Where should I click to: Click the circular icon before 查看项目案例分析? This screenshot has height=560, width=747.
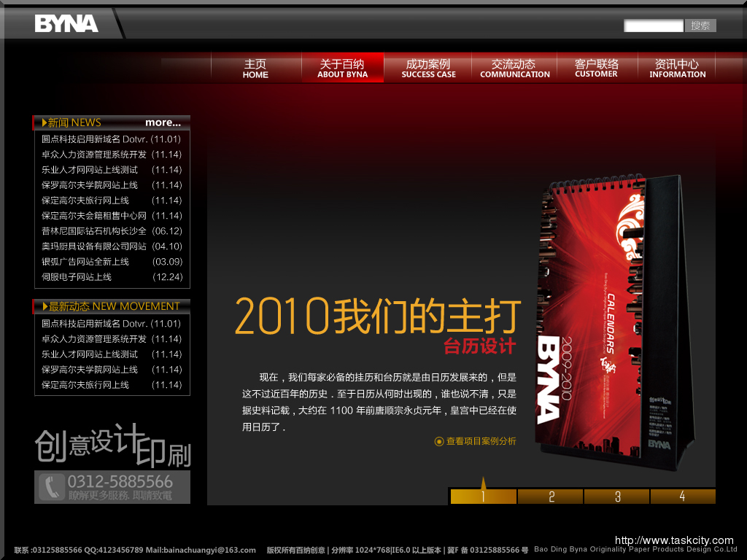coord(439,441)
